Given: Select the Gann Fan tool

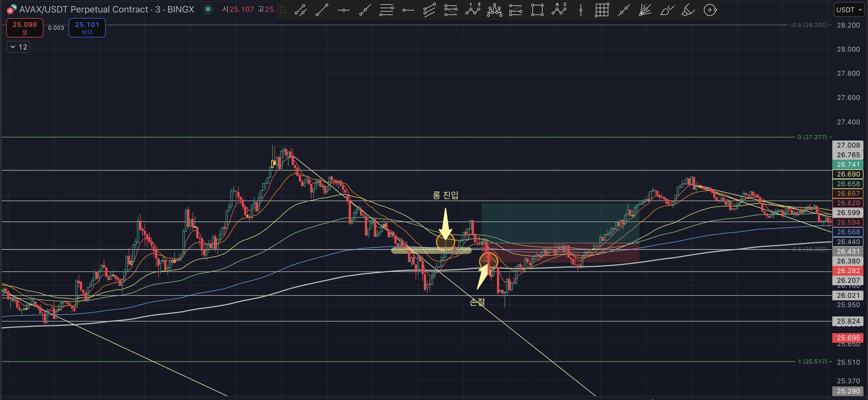Looking at the screenshot, I should pyautogui.click(x=645, y=10).
